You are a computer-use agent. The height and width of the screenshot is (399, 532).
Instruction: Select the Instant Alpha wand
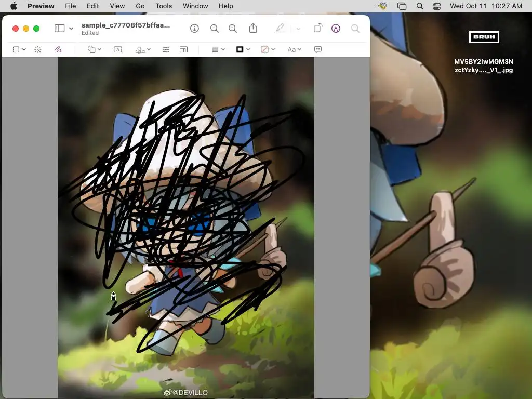[38, 49]
